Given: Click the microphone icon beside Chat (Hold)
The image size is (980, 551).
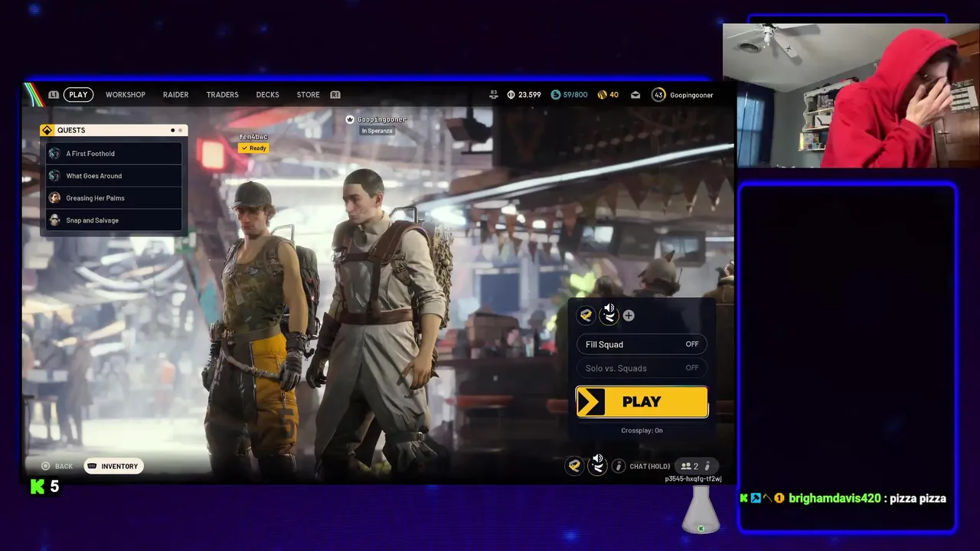Looking at the screenshot, I should (x=619, y=466).
